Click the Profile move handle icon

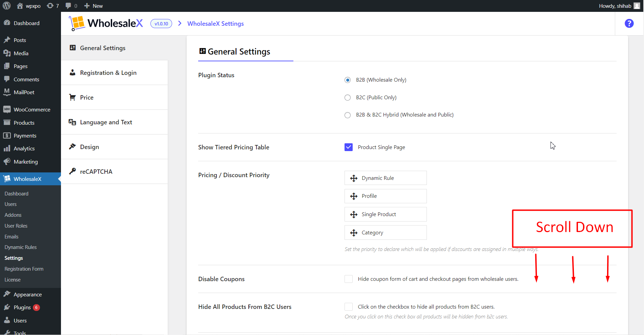[354, 196]
